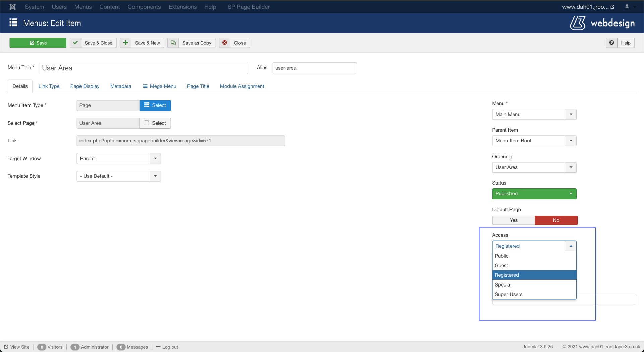The image size is (644, 352).
Task: Click the Link URL field
Action: (x=181, y=141)
